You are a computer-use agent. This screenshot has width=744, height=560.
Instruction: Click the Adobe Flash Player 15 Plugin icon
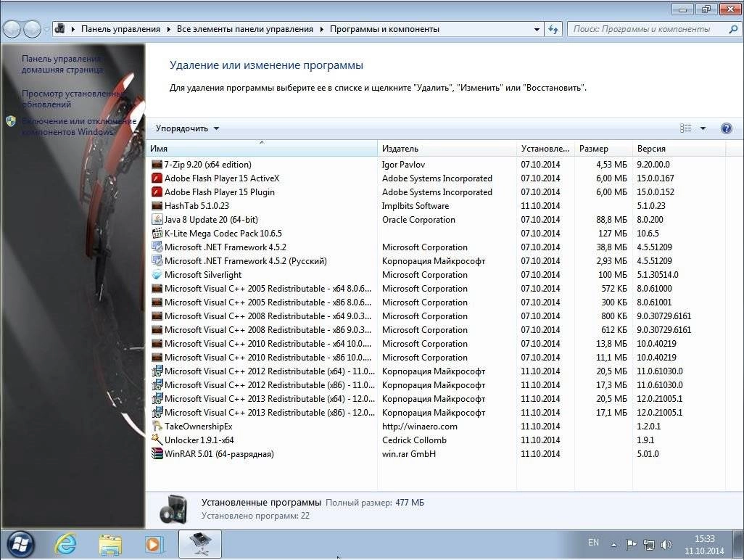(157, 192)
